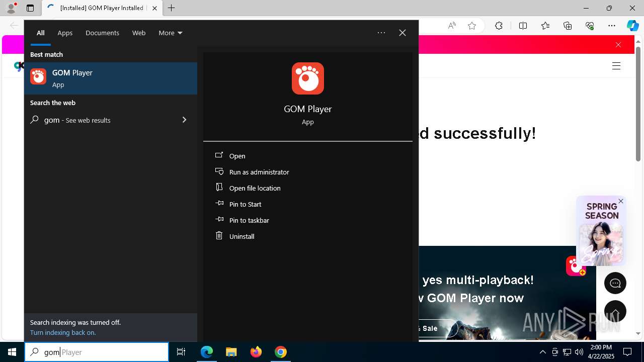Open website hamburger menu
Screen dimensions: 644x362
click(x=616, y=66)
